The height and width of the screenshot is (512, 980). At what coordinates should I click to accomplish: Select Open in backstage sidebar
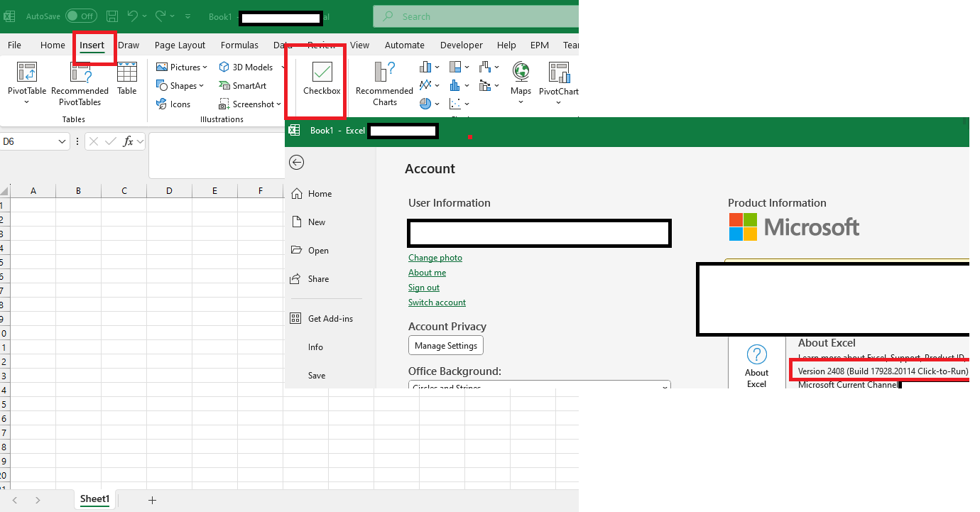tap(310, 251)
